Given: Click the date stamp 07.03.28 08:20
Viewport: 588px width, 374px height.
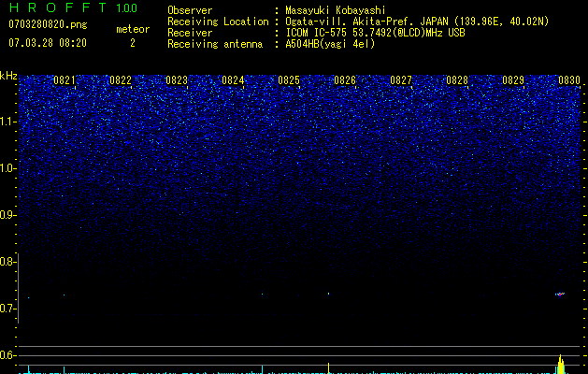Looking at the screenshot, I should pyautogui.click(x=48, y=43).
